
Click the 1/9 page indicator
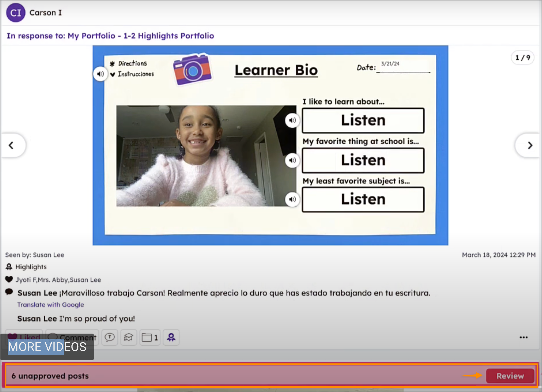(522, 58)
